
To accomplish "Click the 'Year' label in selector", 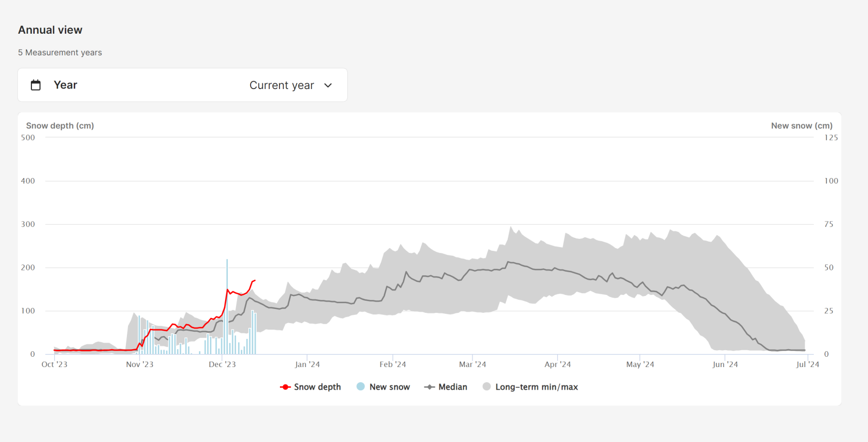I will tap(65, 85).
